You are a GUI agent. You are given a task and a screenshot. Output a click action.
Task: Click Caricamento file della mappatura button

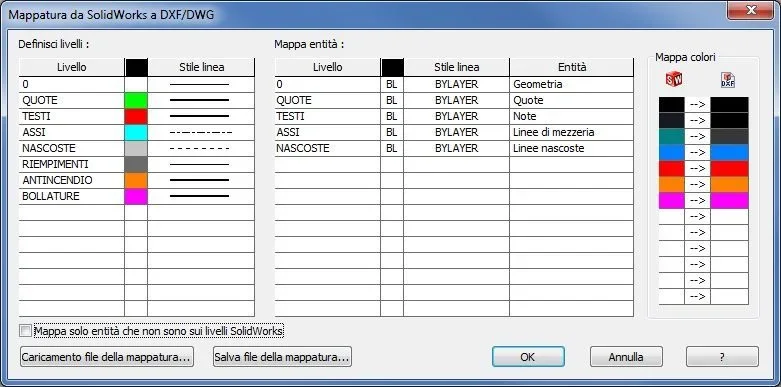click(107, 357)
